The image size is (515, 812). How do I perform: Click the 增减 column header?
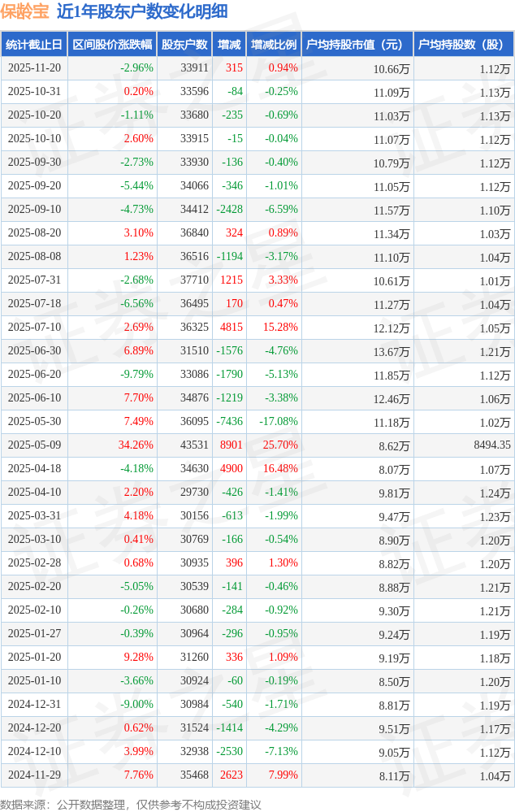coord(229,45)
